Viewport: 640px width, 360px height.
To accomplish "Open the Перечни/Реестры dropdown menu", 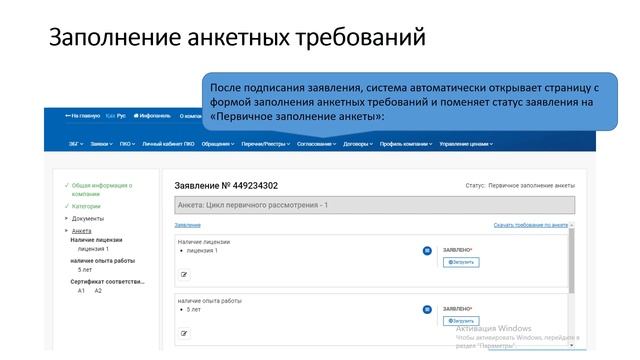I will (x=266, y=144).
